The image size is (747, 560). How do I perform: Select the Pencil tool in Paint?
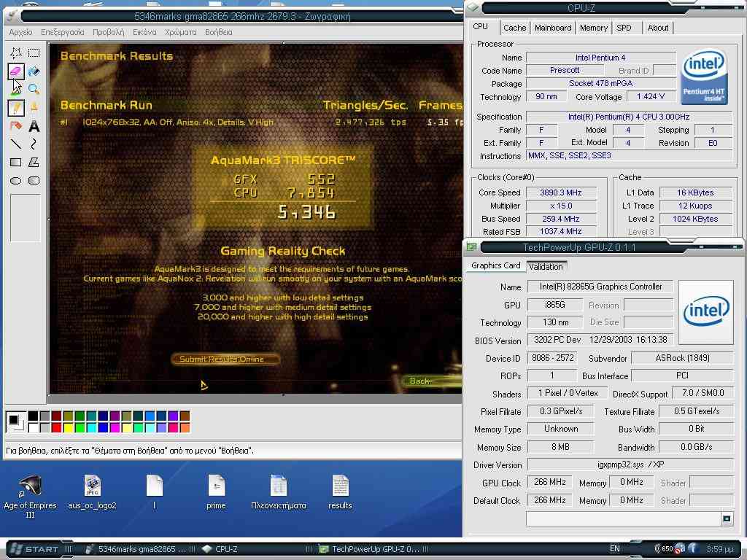[16, 108]
